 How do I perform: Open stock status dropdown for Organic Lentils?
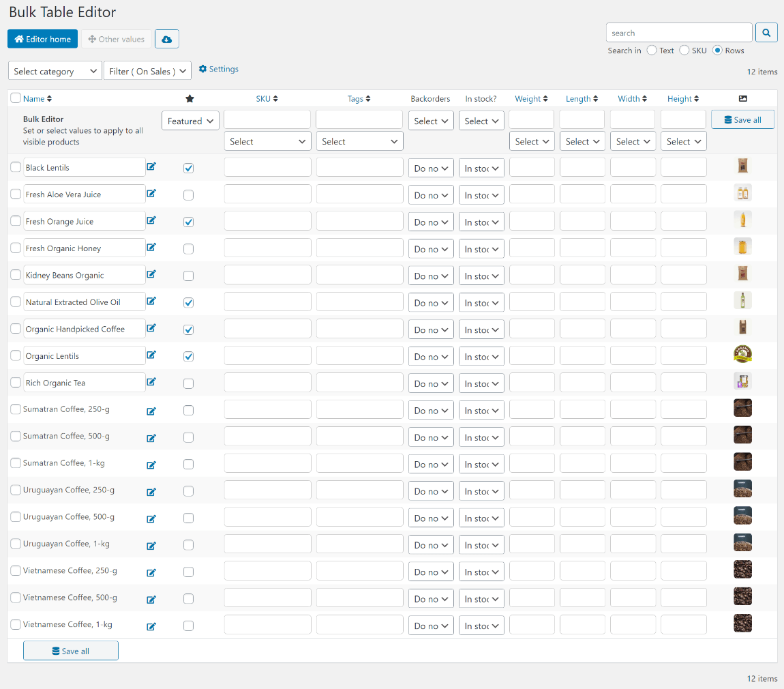click(481, 356)
